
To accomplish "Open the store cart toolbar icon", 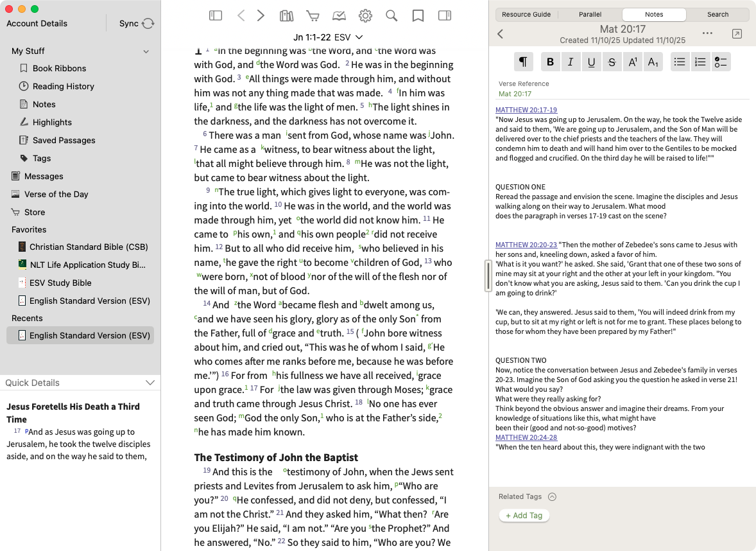I will point(313,15).
